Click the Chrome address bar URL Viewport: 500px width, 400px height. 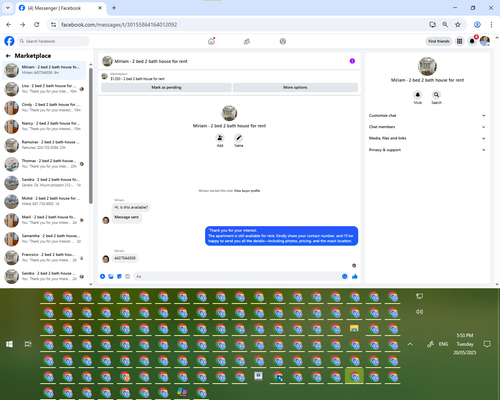(119, 25)
